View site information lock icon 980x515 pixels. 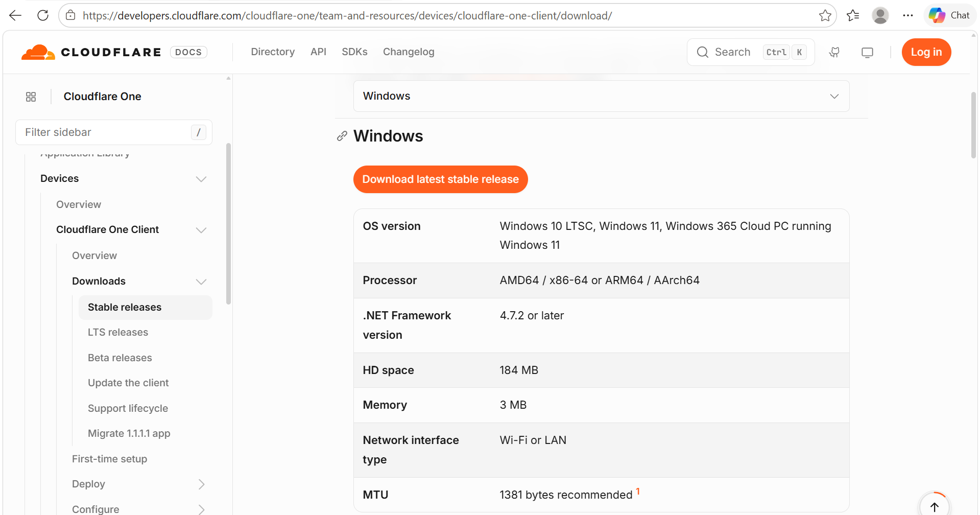(71, 15)
